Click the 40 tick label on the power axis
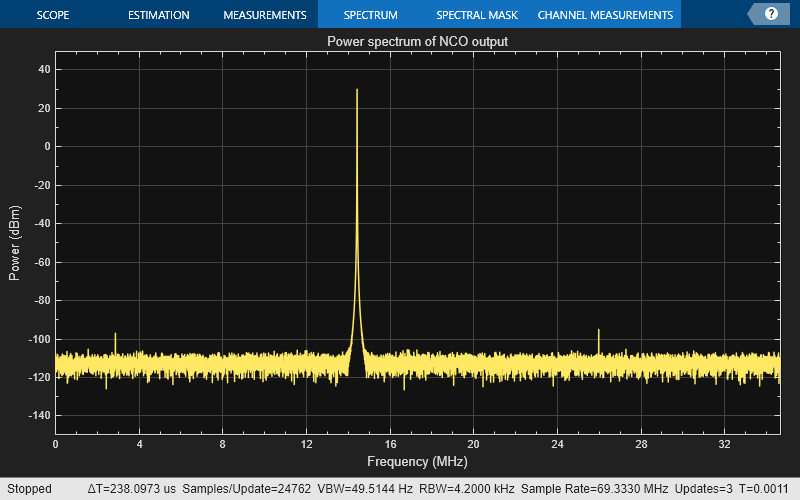This screenshot has height=500, width=800. click(44, 69)
